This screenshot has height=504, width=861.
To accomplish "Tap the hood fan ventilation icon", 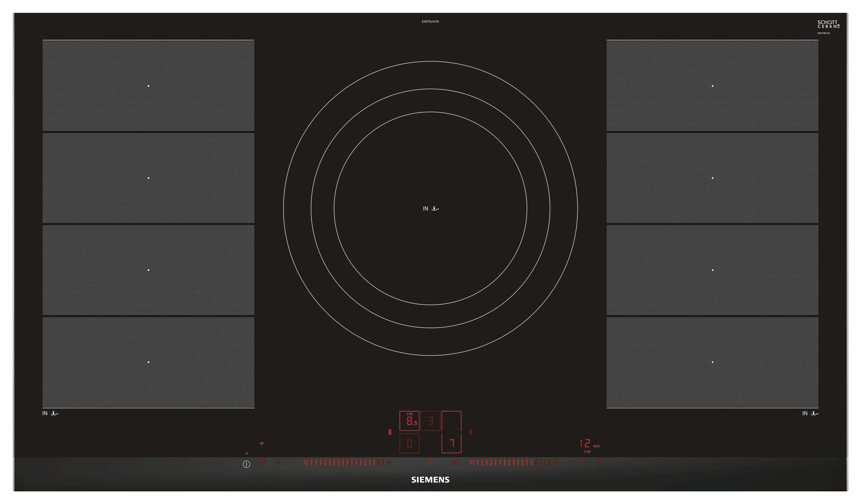I will pos(278,462).
